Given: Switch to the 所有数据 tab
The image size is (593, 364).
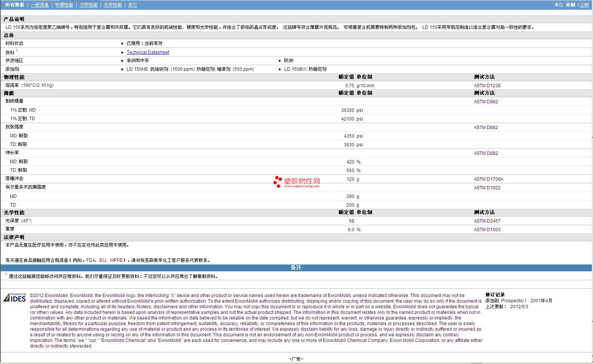Looking at the screenshot, I should tap(15, 5).
